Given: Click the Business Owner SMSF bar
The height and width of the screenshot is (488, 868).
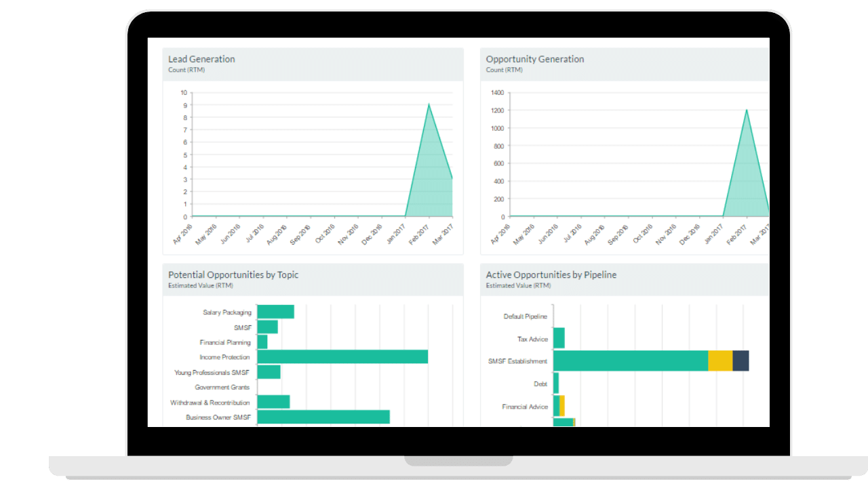Looking at the screenshot, I should coord(323,417).
